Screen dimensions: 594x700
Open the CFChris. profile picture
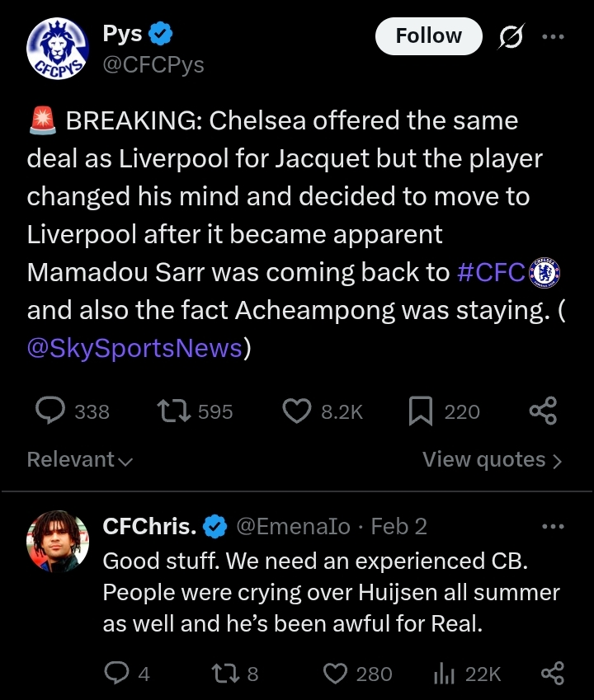point(58,542)
